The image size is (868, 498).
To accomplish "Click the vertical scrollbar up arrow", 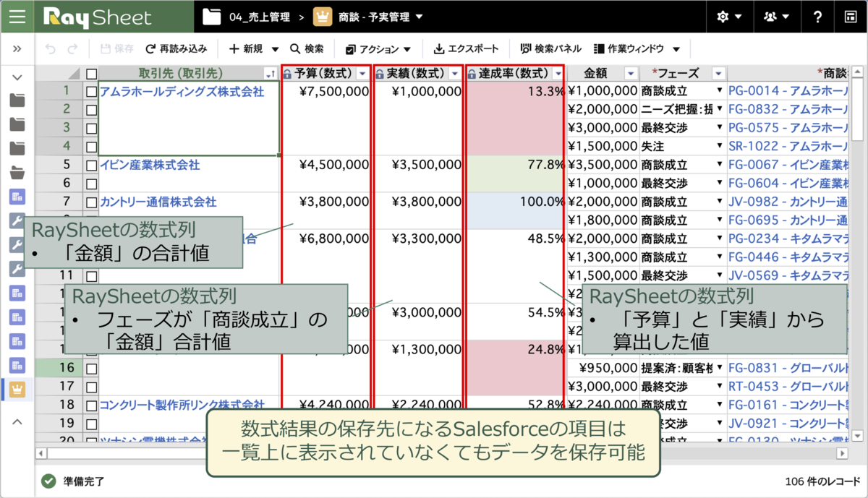I will (857, 73).
